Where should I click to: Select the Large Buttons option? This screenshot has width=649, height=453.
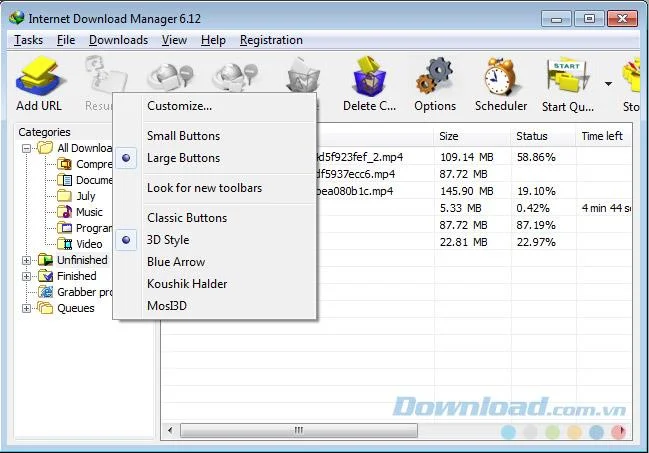pyautogui.click(x=183, y=158)
